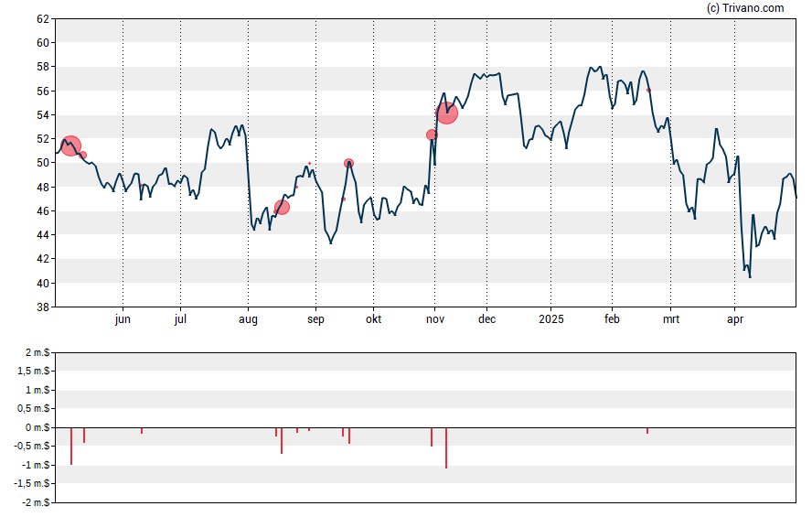Click the red bubble at 50 in September

(x=349, y=163)
